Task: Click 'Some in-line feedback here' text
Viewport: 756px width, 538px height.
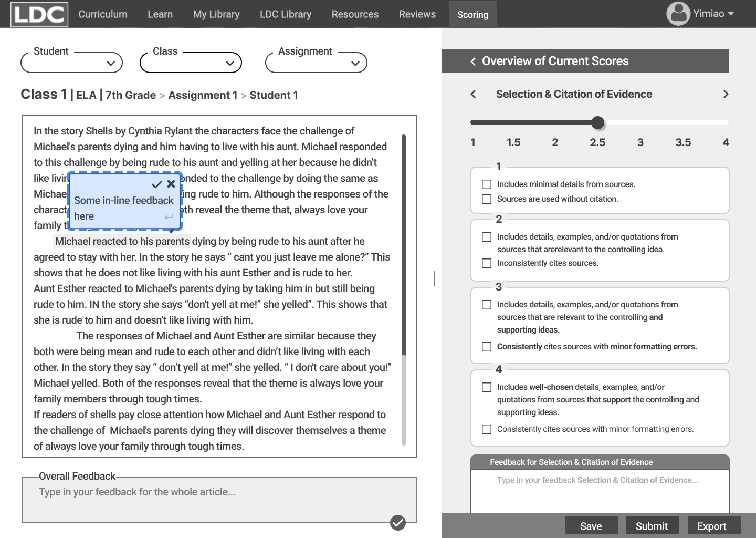Action: 123,209
